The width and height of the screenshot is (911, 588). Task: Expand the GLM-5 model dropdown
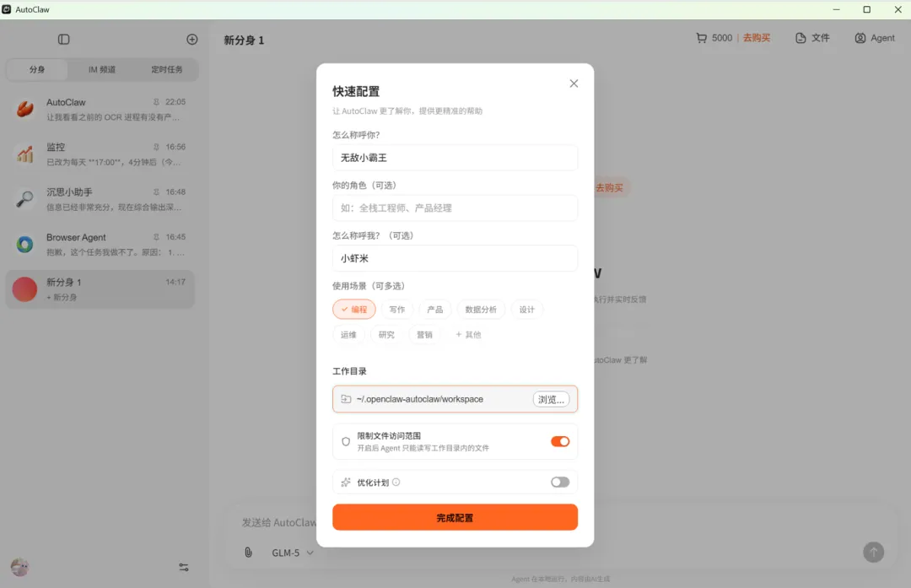tap(293, 553)
